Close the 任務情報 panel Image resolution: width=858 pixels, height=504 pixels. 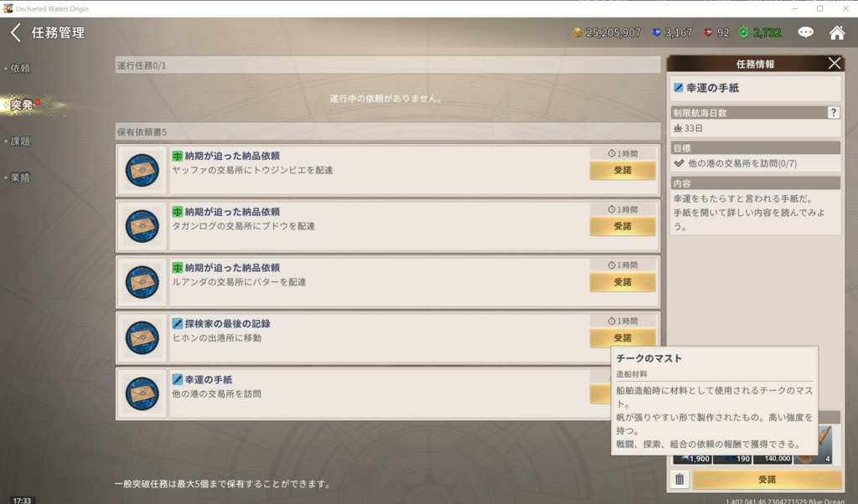[x=834, y=64]
